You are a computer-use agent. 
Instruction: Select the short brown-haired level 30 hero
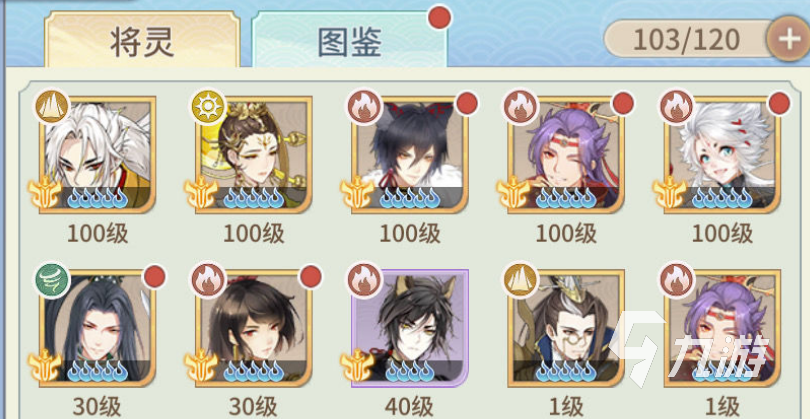coord(254,328)
